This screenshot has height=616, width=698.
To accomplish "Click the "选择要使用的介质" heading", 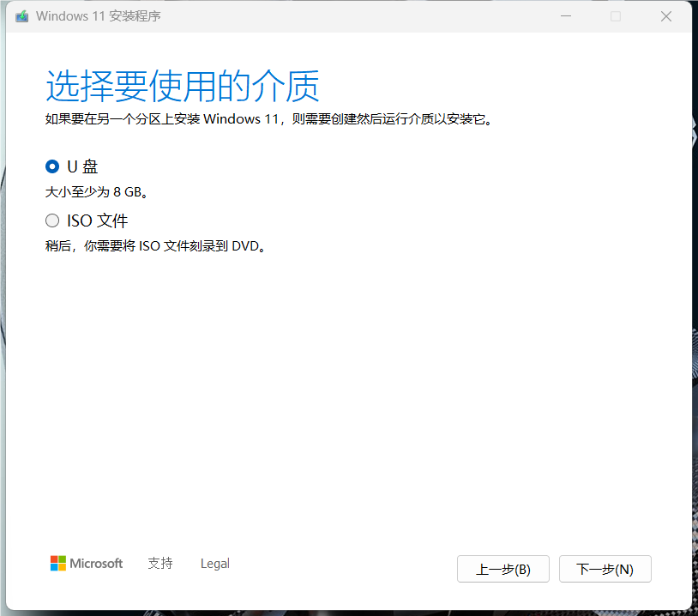I will point(182,87).
